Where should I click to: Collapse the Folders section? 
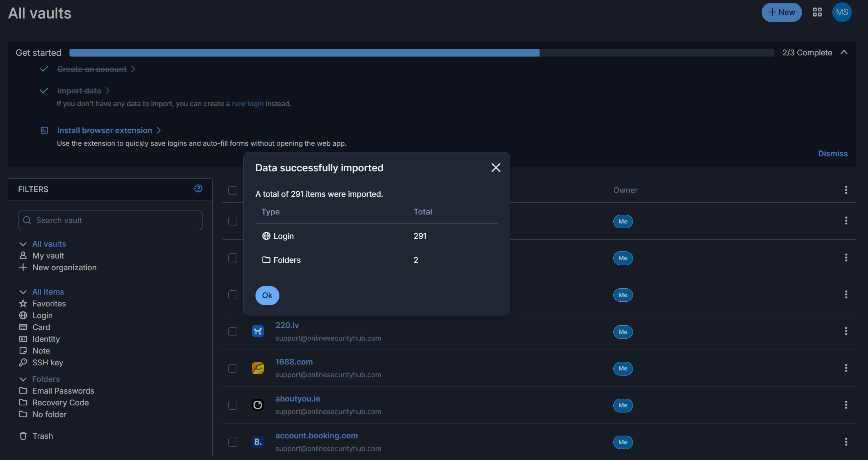click(x=23, y=379)
